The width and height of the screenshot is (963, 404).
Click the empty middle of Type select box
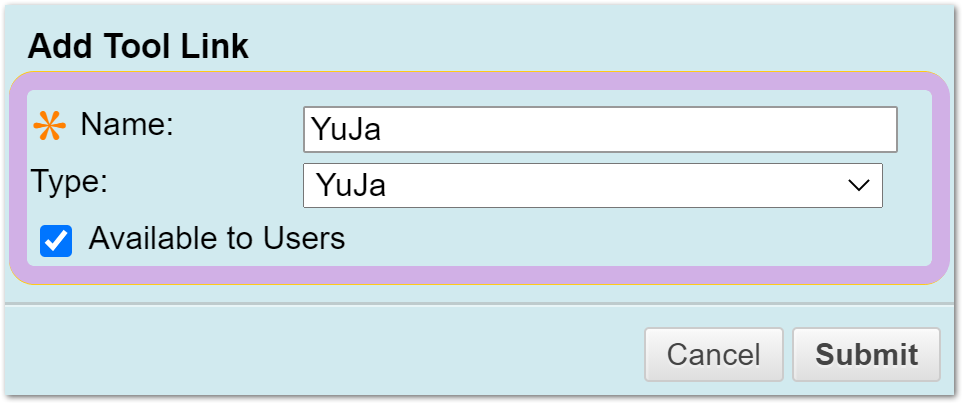pyautogui.click(x=614, y=185)
